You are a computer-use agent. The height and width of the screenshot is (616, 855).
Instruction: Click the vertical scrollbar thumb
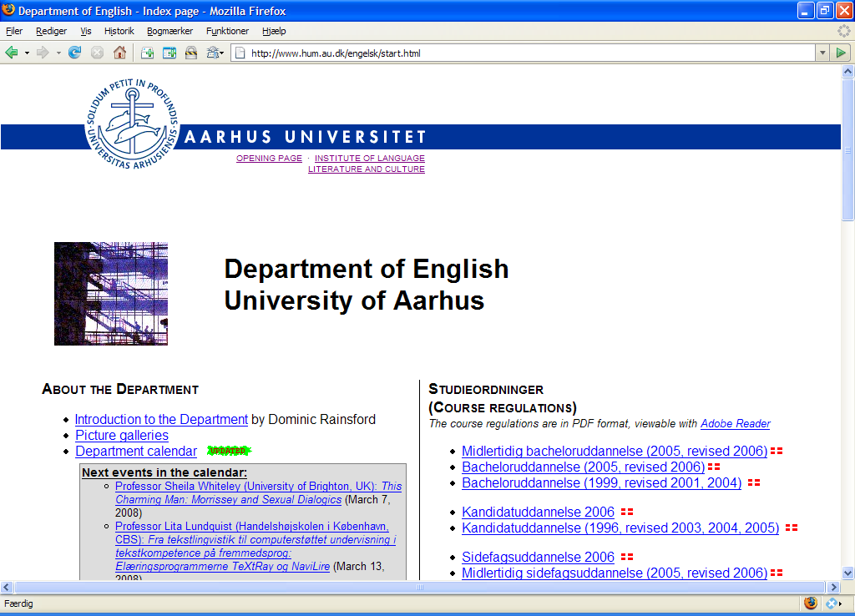(847, 149)
